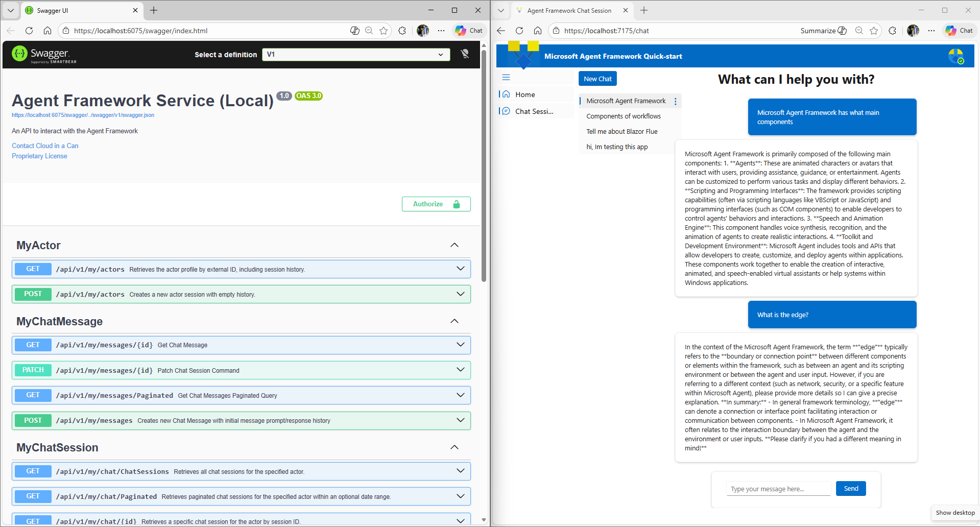The width and height of the screenshot is (980, 527).
Task: Toggle hamburger navigation menu in chat app
Action: pos(506,78)
